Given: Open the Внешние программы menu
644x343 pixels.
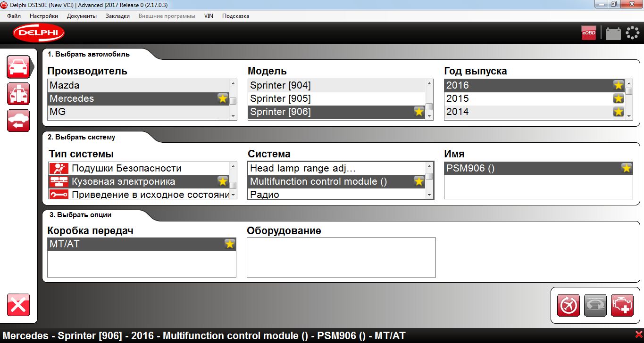Looking at the screenshot, I should point(167,16).
